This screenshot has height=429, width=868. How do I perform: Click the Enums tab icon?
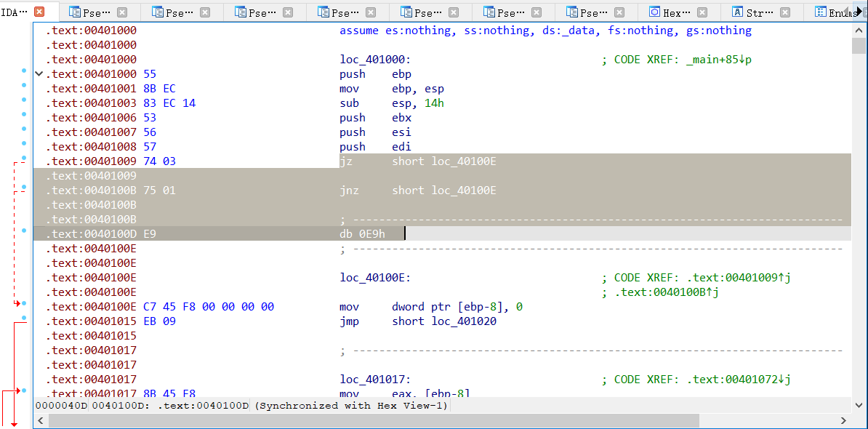820,12
